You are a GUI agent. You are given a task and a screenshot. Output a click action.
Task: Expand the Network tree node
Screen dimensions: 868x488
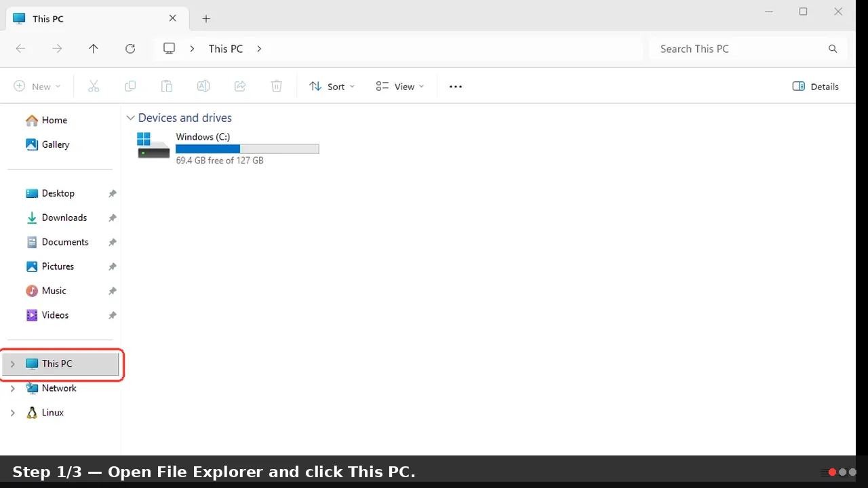click(12, 388)
